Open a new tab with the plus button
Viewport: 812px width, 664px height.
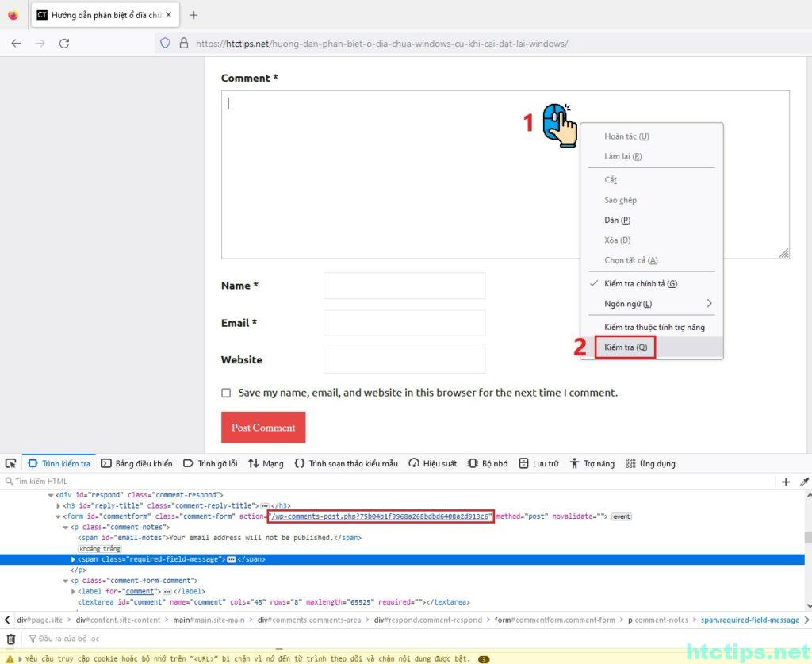pos(193,15)
